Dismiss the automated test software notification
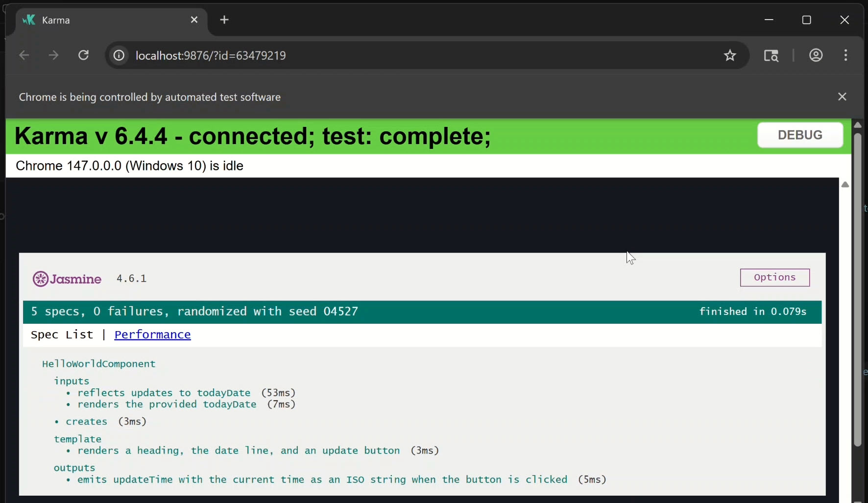The height and width of the screenshot is (503, 868). (x=843, y=96)
